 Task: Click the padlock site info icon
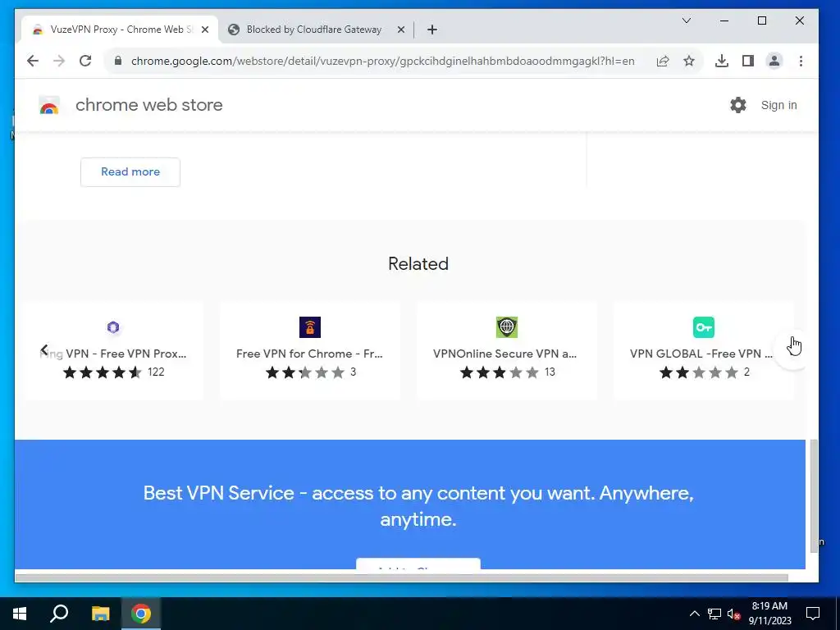(x=118, y=61)
